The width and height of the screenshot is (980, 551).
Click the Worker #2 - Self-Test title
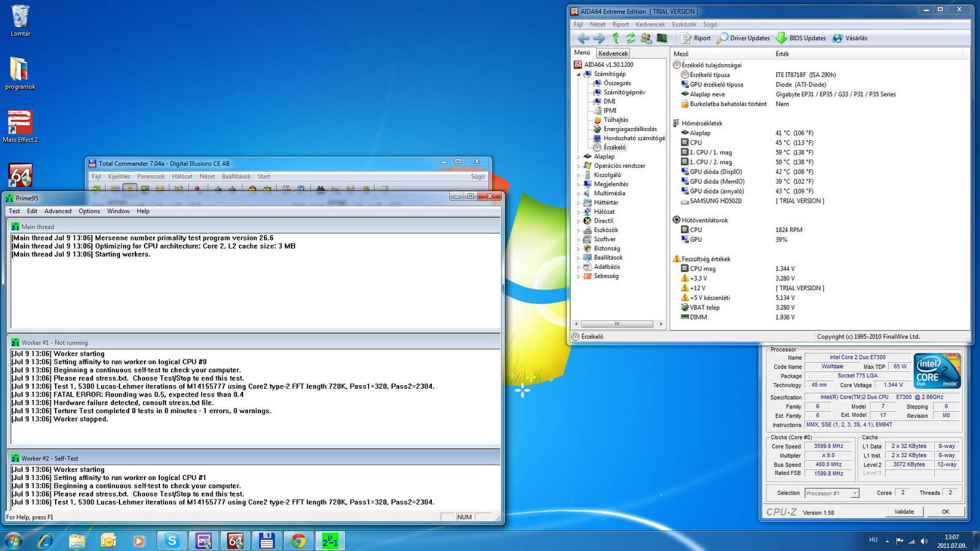point(49,459)
